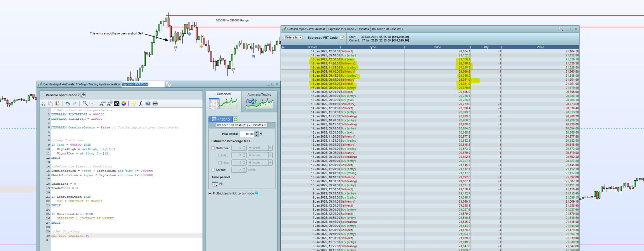This screenshot has height=251, width=644.
Task: Click code line DEFPARAM FLATBEFORE = 090000
Action: pos(78,114)
